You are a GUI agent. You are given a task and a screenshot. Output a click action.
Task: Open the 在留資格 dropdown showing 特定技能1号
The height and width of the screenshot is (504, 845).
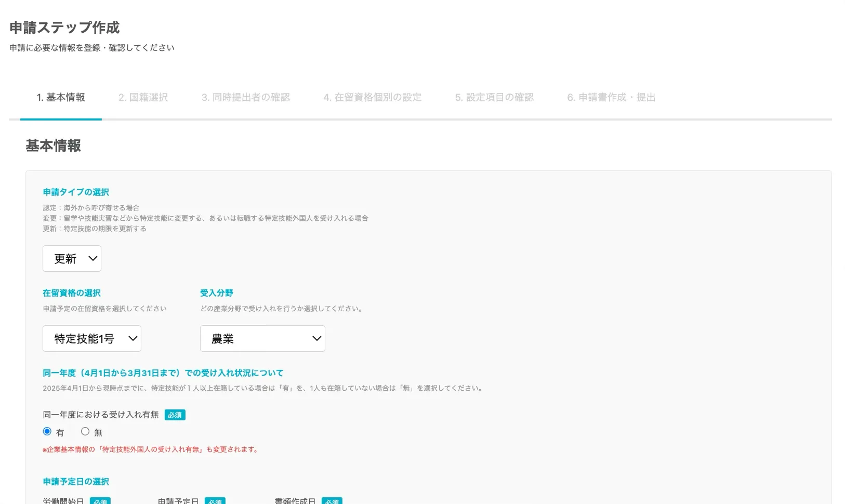pyautogui.click(x=91, y=338)
